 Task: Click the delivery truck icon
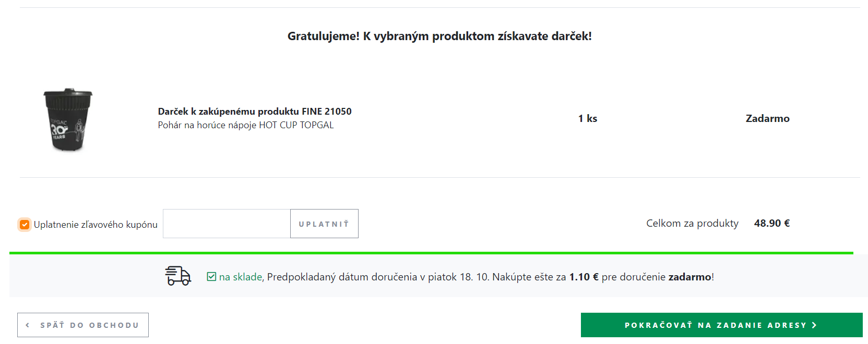(x=177, y=276)
